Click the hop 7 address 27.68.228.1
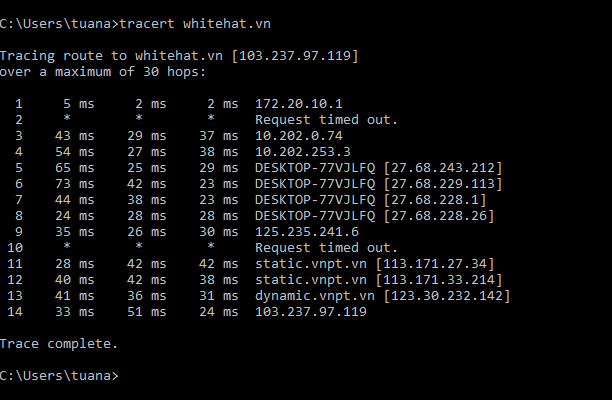The width and height of the screenshot is (612, 400). 435,200
